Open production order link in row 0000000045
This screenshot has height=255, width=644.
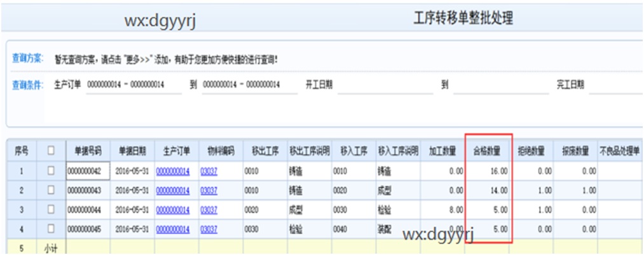[173, 229]
